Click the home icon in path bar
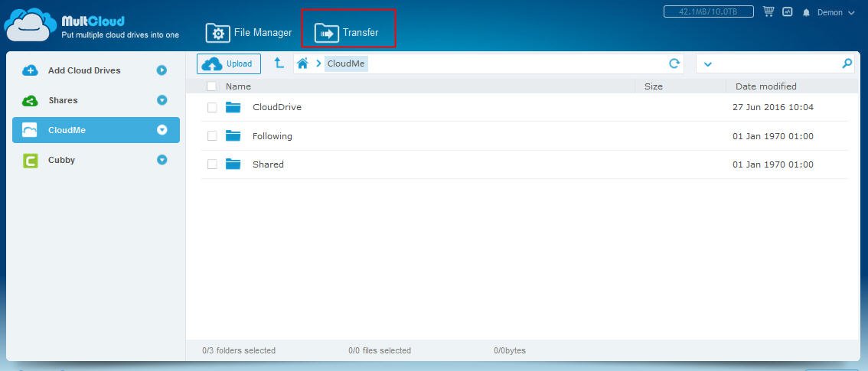 [302, 63]
